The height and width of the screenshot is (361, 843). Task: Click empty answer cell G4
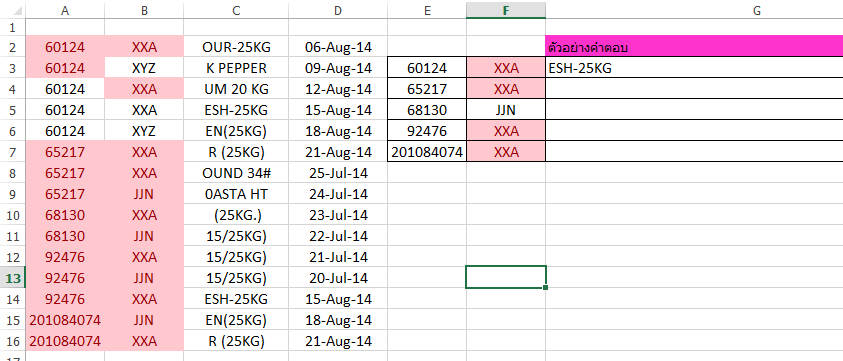[x=694, y=89]
